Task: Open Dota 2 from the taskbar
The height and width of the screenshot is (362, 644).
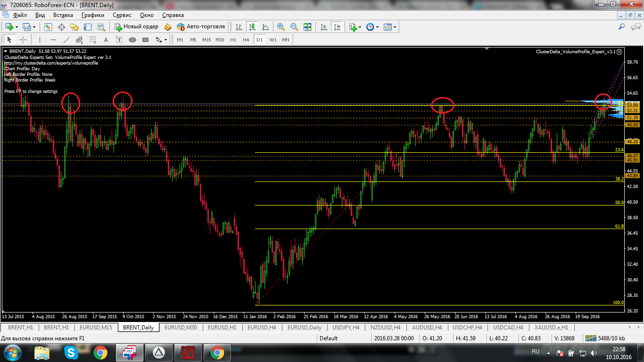Action: pos(188,352)
